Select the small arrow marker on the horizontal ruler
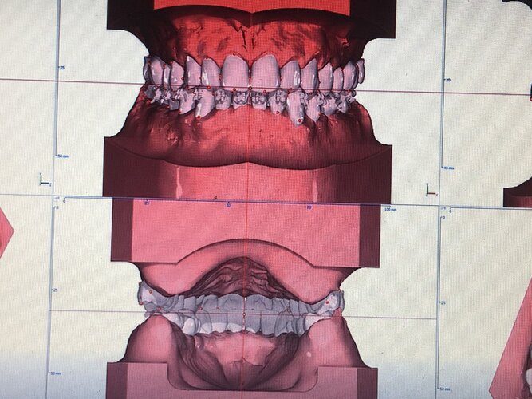 click(215, 197)
